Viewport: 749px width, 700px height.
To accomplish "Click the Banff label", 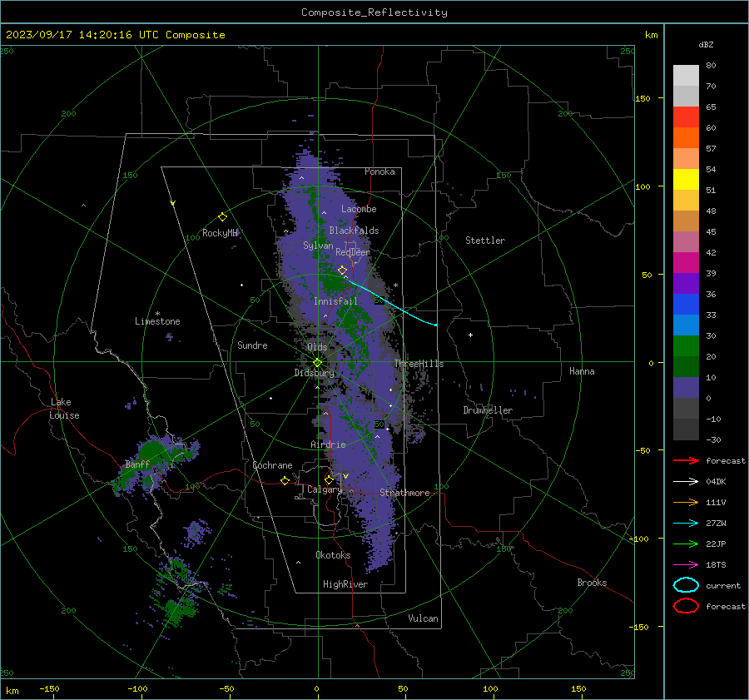I will pos(137,464).
